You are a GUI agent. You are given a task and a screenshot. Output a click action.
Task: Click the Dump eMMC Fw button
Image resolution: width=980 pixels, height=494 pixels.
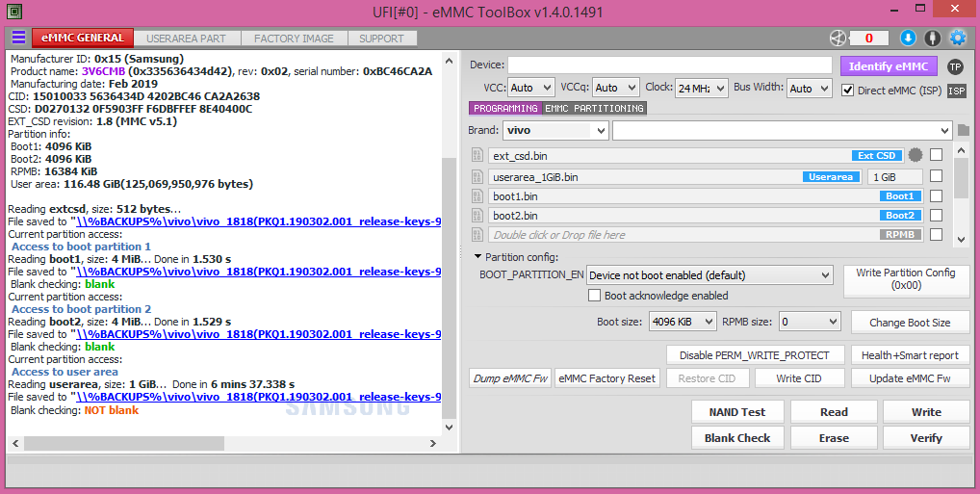click(x=510, y=378)
